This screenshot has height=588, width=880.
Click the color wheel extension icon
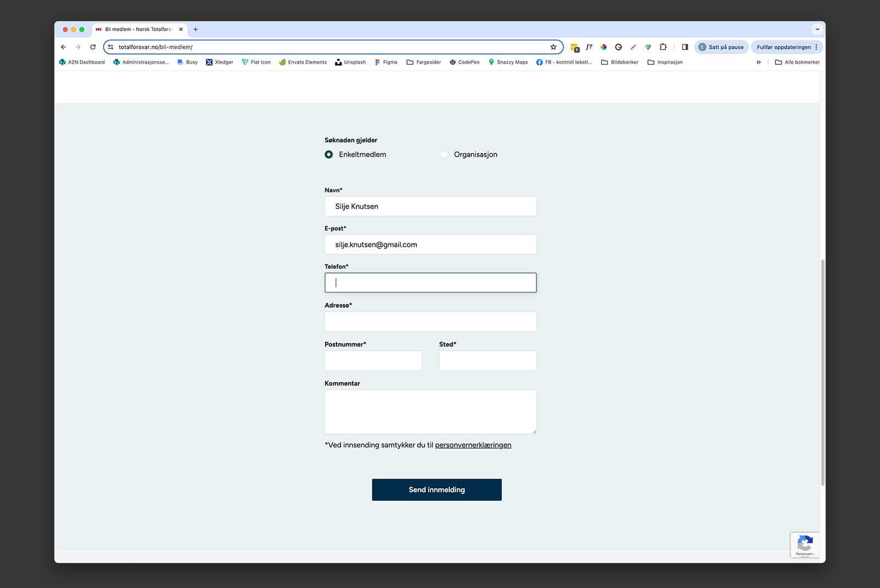[x=603, y=47]
